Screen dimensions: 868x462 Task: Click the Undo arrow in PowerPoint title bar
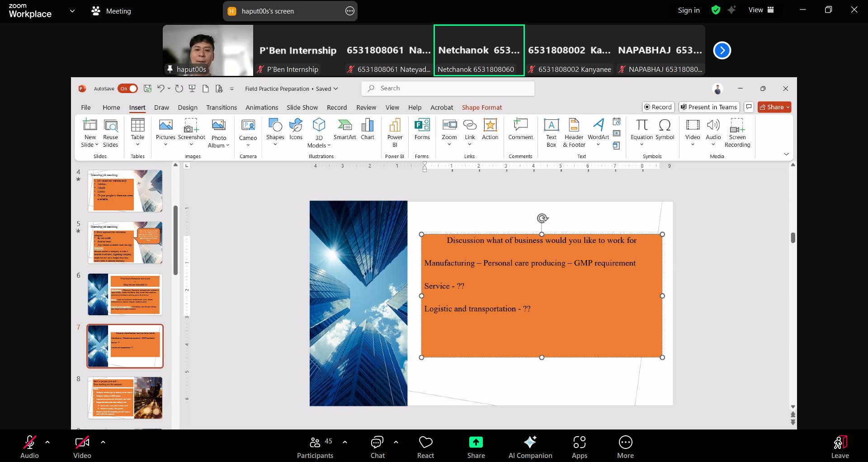click(160, 89)
